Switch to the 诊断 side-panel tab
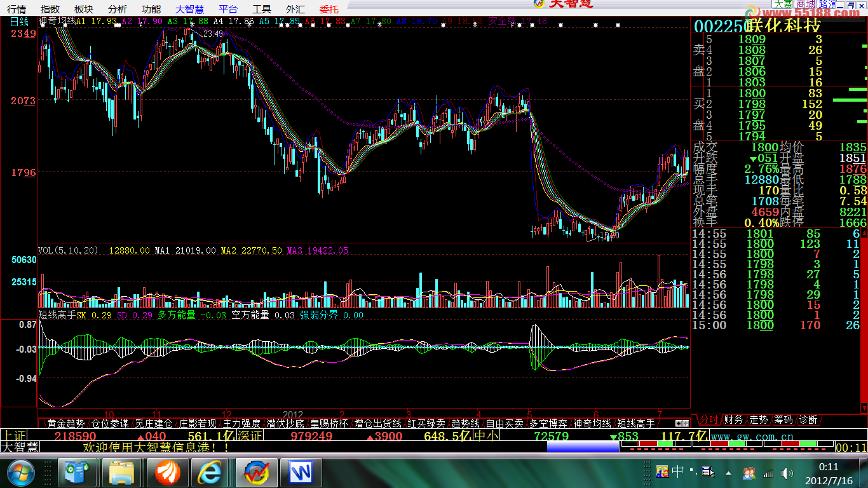Image resolution: width=868 pixels, height=488 pixels. (808, 420)
